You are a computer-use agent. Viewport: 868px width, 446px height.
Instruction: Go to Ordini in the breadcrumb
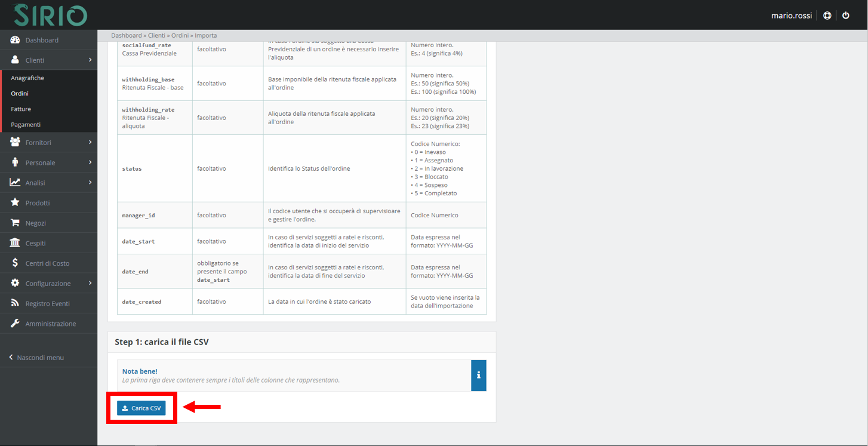point(180,35)
